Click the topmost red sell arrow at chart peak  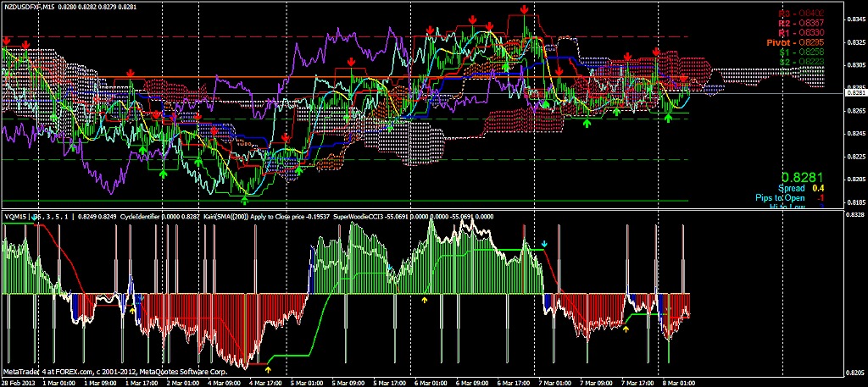525,9
